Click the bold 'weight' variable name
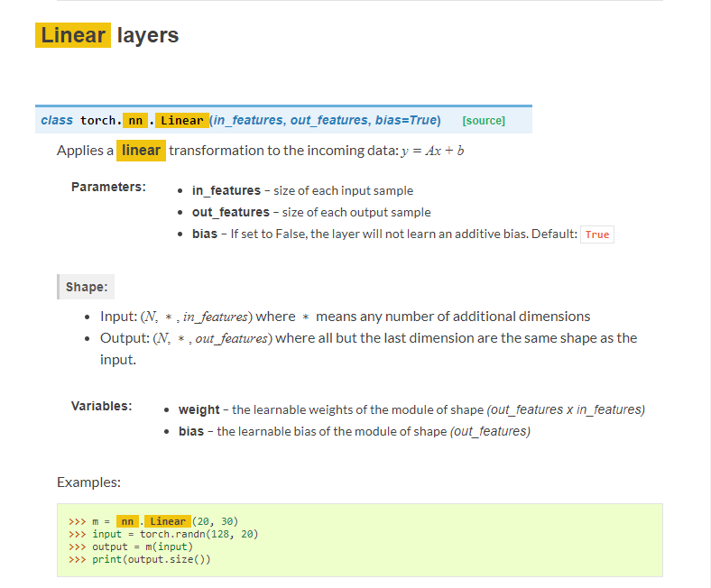711x588 pixels. point(199,409)
